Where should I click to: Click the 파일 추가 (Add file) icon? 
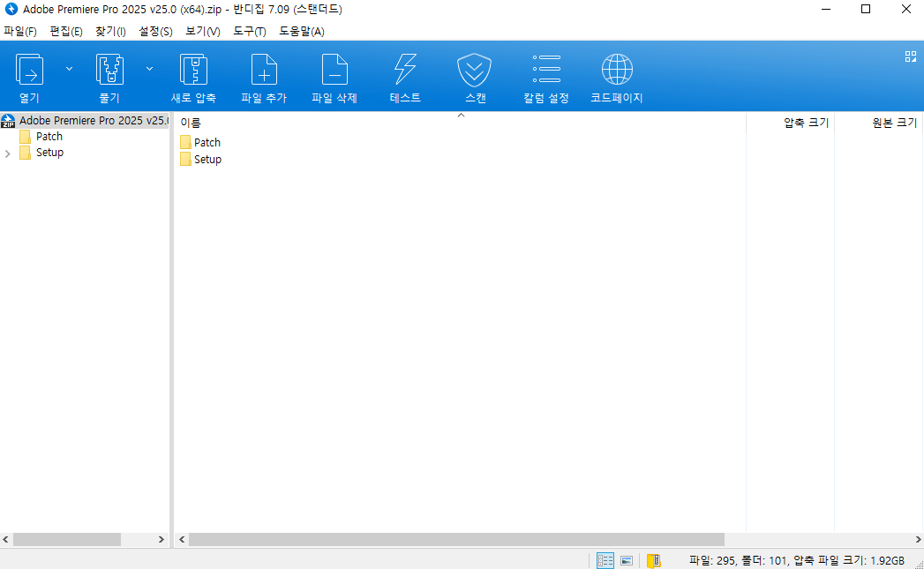[264, 70]
